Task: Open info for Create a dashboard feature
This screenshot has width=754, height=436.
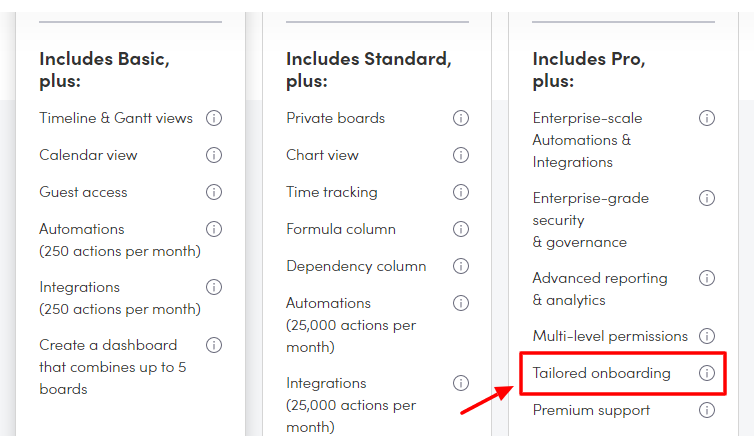Action: point(213,345)
